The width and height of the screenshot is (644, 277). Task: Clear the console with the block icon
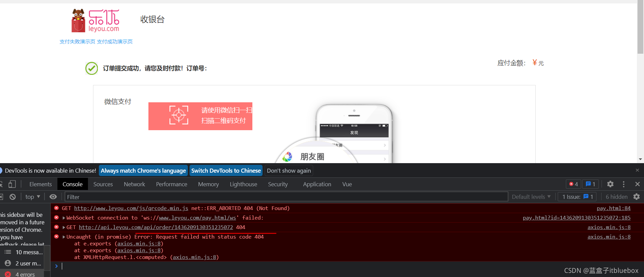[13, 197]
